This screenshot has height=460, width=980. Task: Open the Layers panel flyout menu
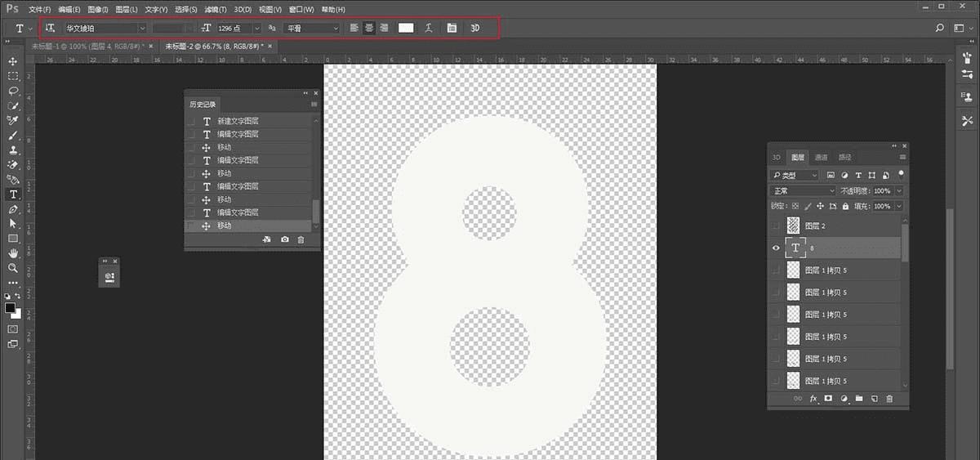click(902, 157)
